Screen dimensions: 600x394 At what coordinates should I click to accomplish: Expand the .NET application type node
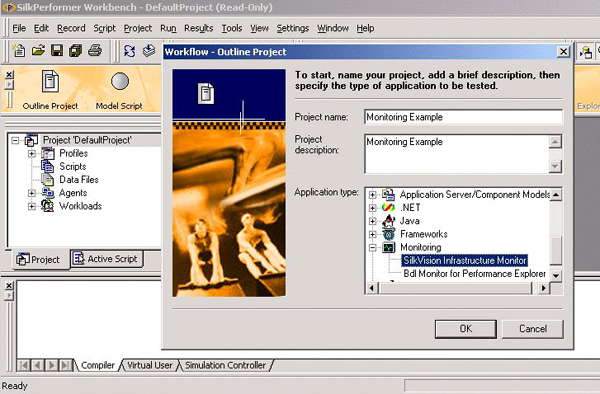click(372, 208)
